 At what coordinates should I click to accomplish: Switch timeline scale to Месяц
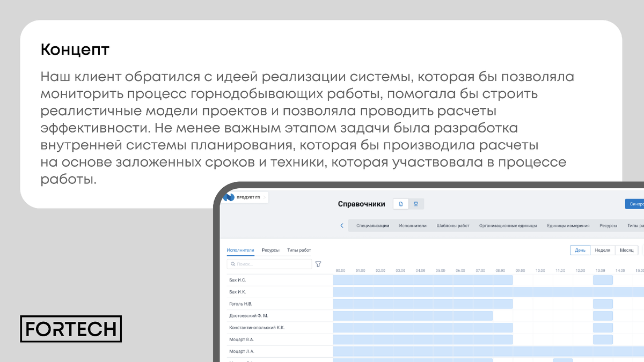(x=627, y=250)
